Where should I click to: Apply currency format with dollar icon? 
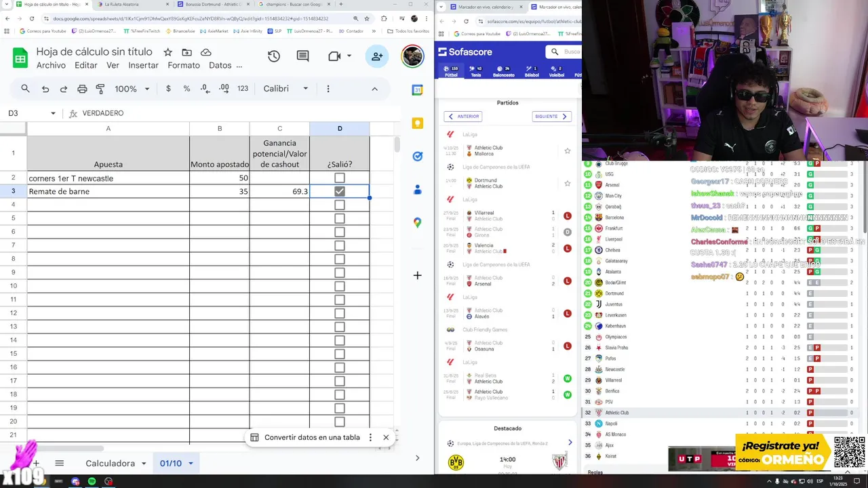168,89
